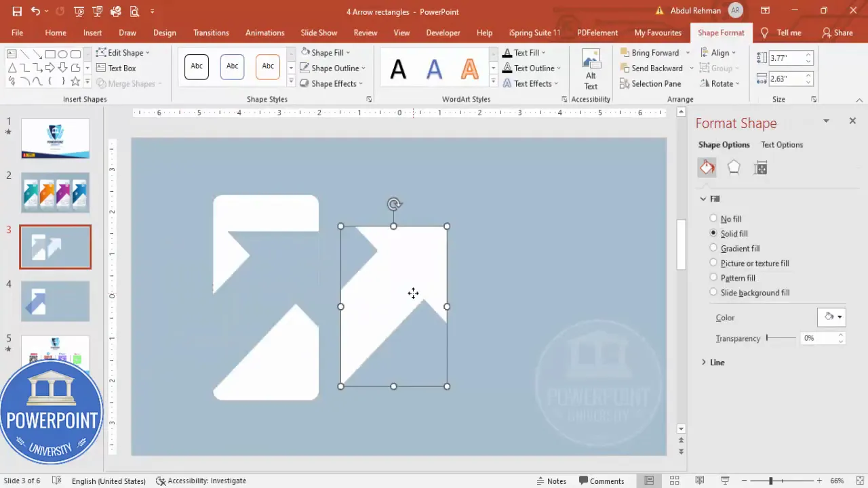Click the shape height input field
868x488 pixels.
pyautogui.click(x=786, y=58)
